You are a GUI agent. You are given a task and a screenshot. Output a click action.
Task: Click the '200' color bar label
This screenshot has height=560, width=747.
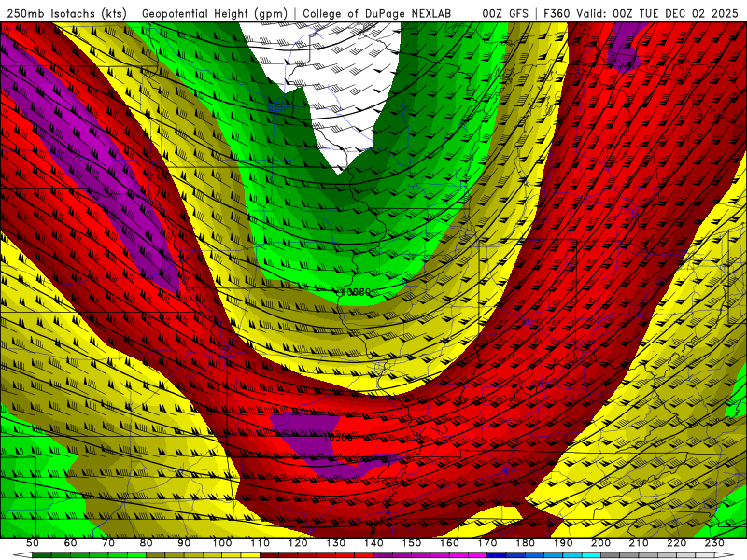[x=600, y=543]
